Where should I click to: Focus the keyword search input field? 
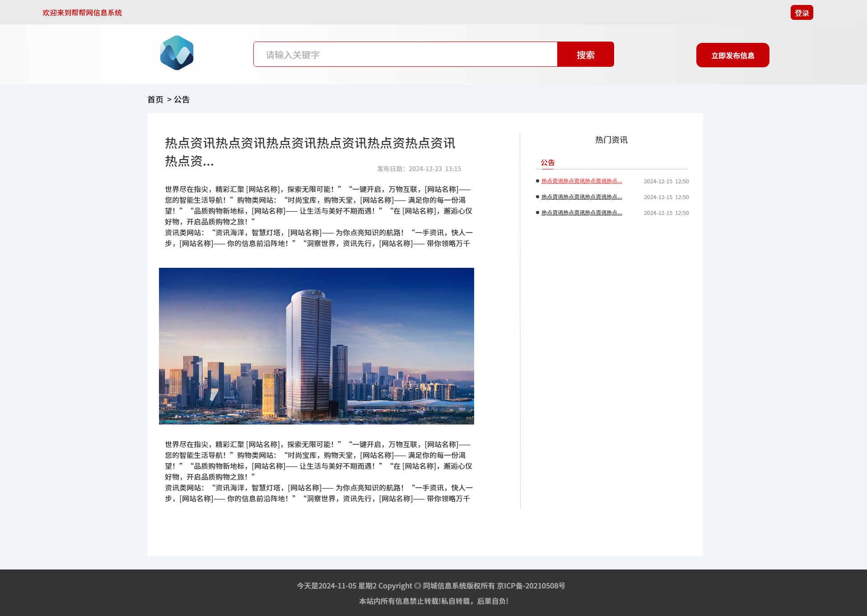tap(405, 55)
